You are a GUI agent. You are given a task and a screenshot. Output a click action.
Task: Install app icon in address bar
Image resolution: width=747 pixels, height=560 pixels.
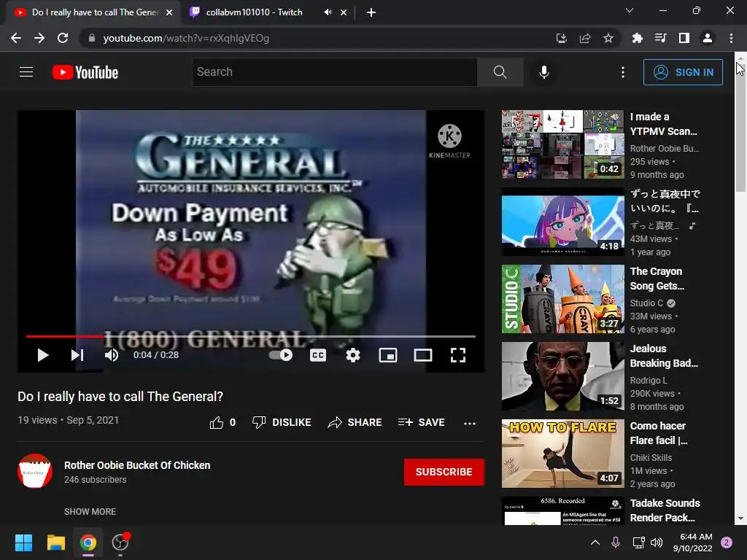(561, 38)
